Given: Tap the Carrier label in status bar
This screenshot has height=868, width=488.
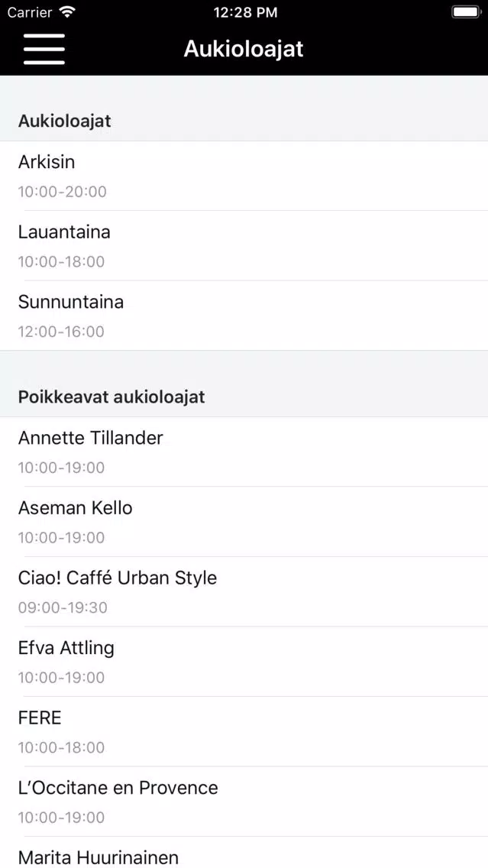Looking at the screenshot, I should coord(30,12).
